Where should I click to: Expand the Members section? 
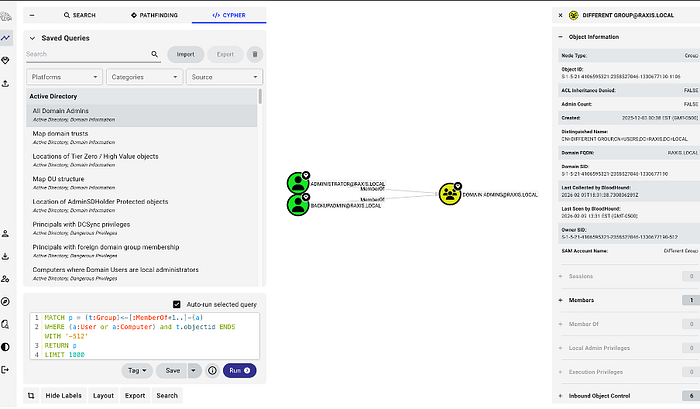click(x=560, y=300)
